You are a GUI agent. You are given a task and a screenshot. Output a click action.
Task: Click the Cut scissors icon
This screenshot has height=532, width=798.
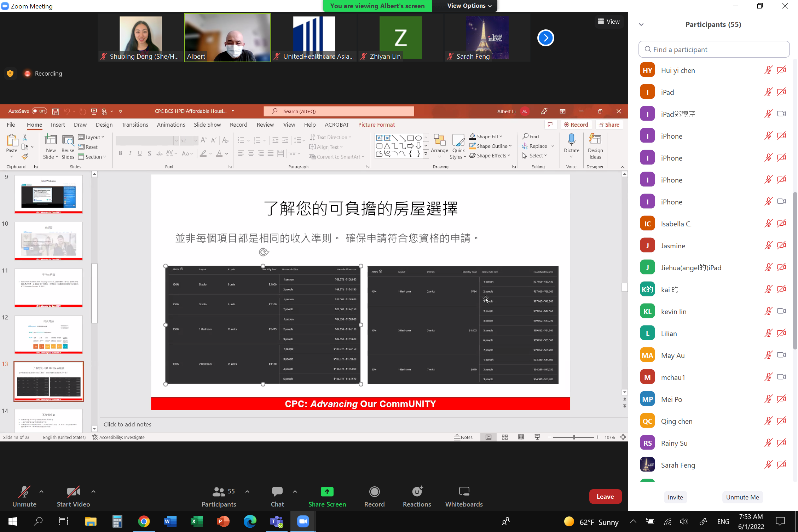click(25, 137)
